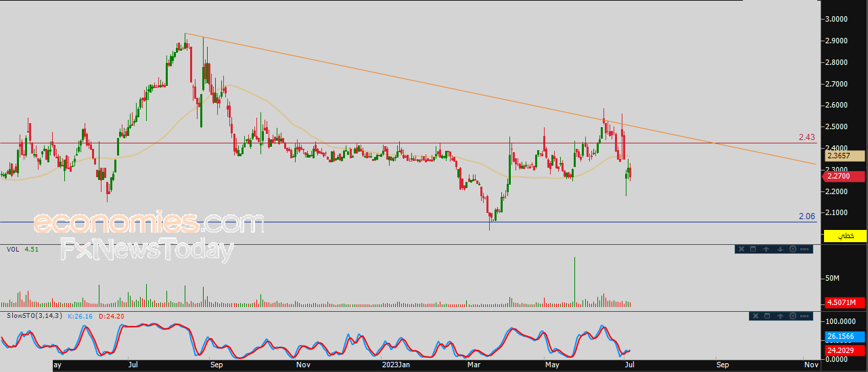Select the SlowSTO(3,14,3) indicator label

point(34,316)
